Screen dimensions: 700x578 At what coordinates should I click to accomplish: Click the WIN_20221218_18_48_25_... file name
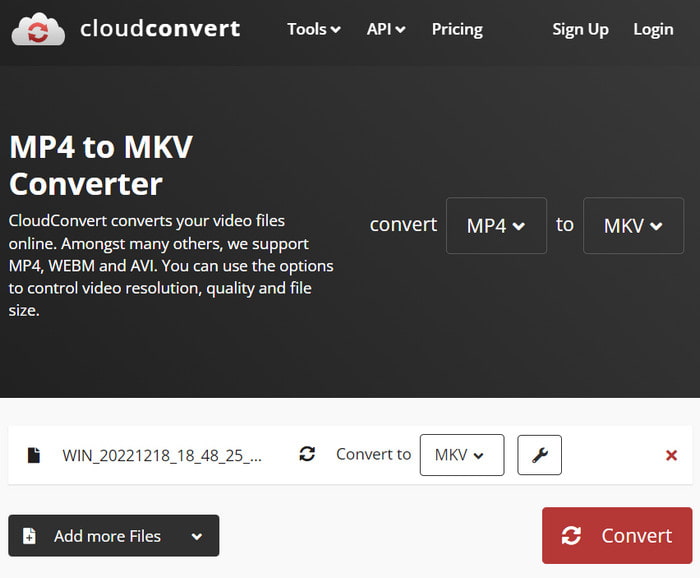pyautogui.click(x=162, y=455)
